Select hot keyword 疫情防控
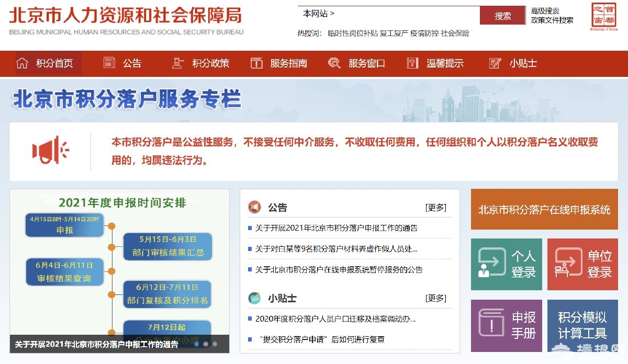Image resolution: width=628 pixels, height=364 pixels. coord(424,33)
